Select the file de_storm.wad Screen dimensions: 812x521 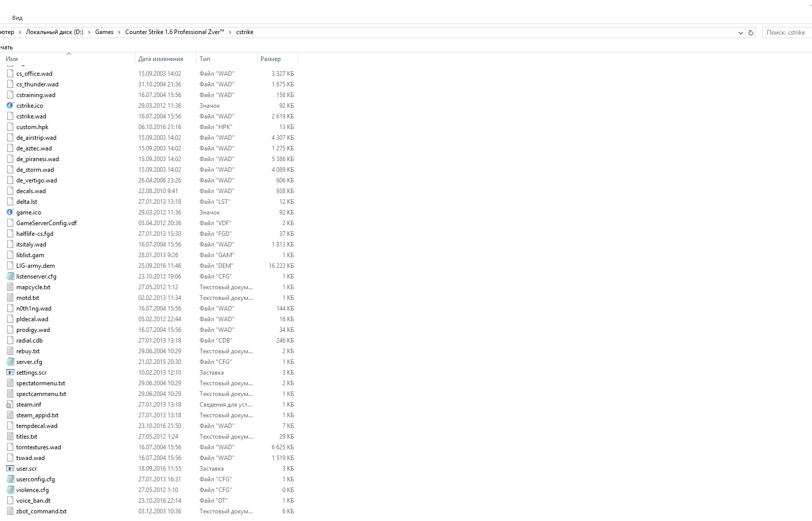coord(35,170)
